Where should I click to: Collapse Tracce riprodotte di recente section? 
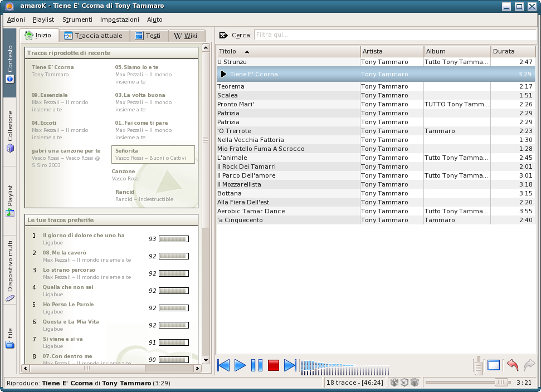(x=111, y=53)
